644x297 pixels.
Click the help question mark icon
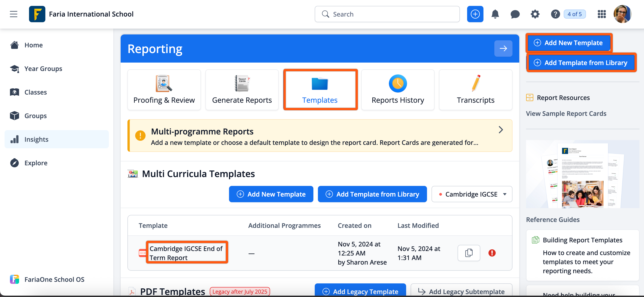click(555, 14)
